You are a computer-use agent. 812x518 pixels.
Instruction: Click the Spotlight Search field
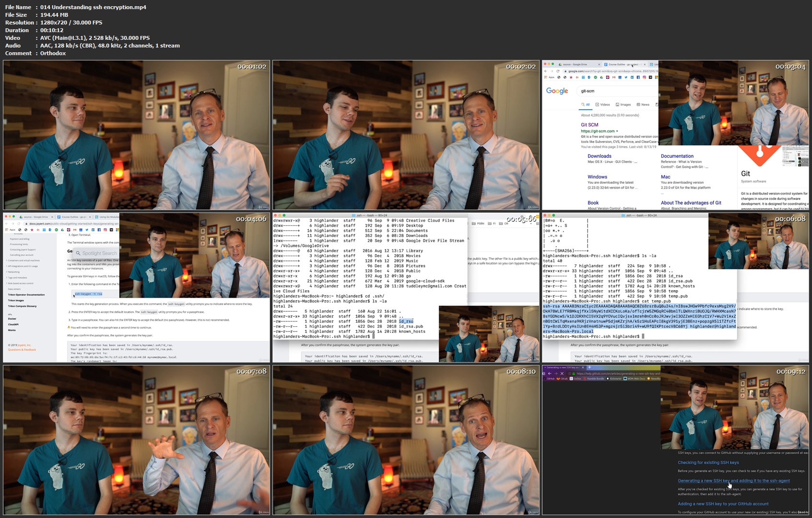[95, 253]
